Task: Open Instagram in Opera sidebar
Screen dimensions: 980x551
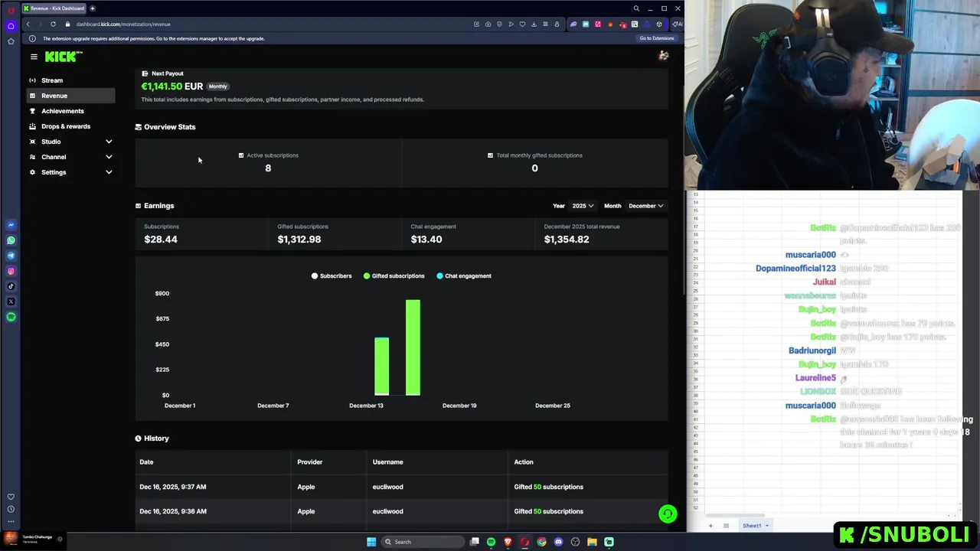Action: [x=11, y=271]
